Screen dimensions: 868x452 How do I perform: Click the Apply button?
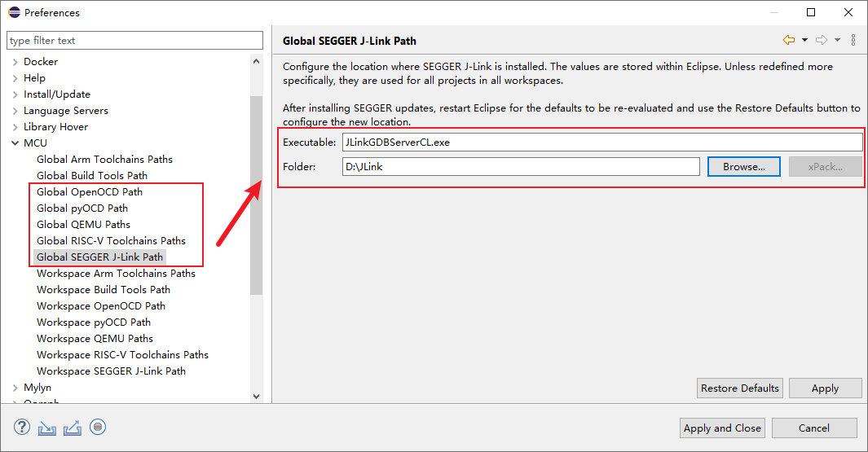tap(826, 388)
